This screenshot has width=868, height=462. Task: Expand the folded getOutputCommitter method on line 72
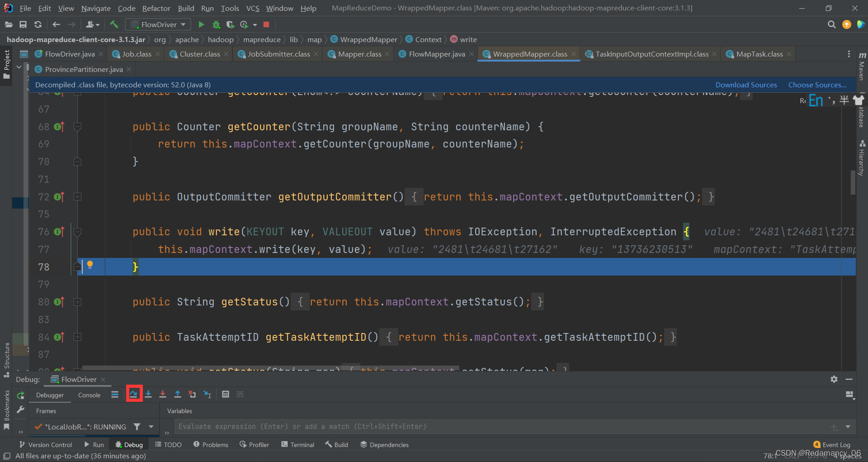[77, 197]
